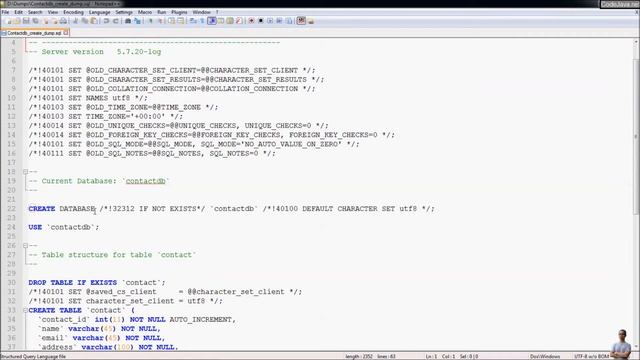Open the Plugins menu
Image resolution: width=640 pixels, height=360 pixels.
(179, 12)
